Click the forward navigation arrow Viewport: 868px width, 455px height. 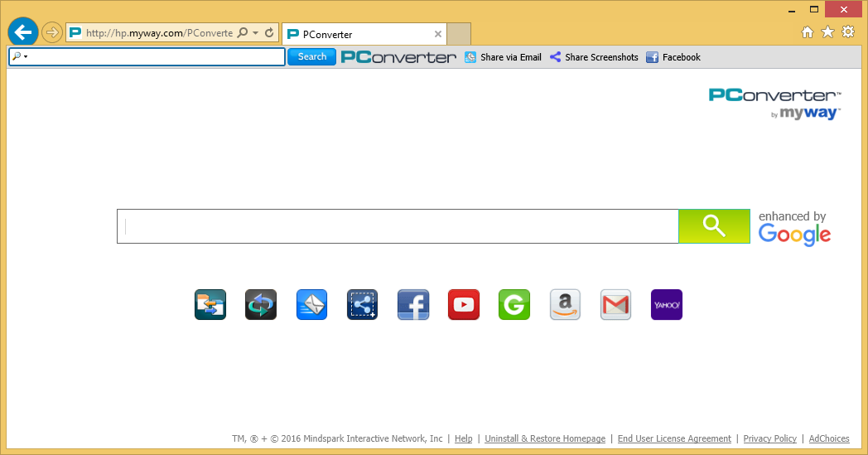51,32
